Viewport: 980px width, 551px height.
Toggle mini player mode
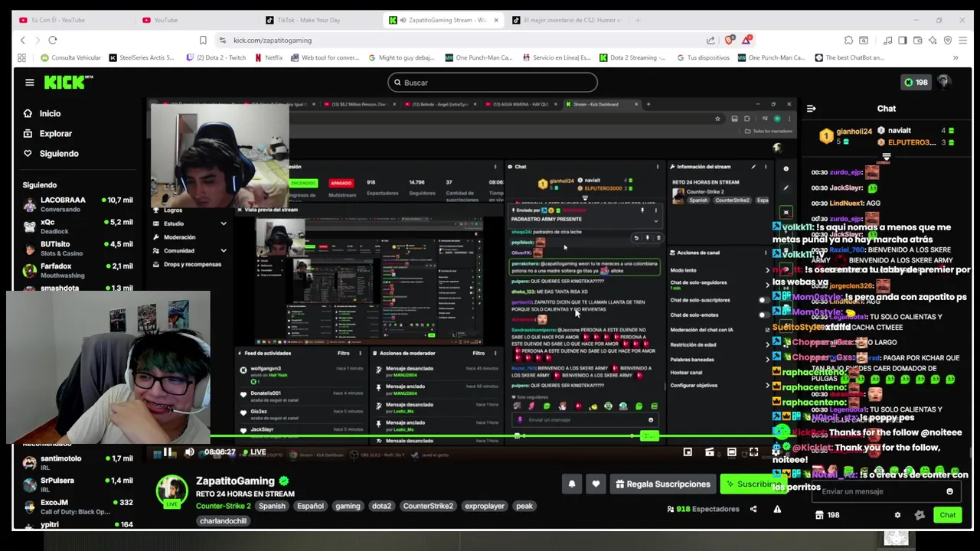coord(688,452)
